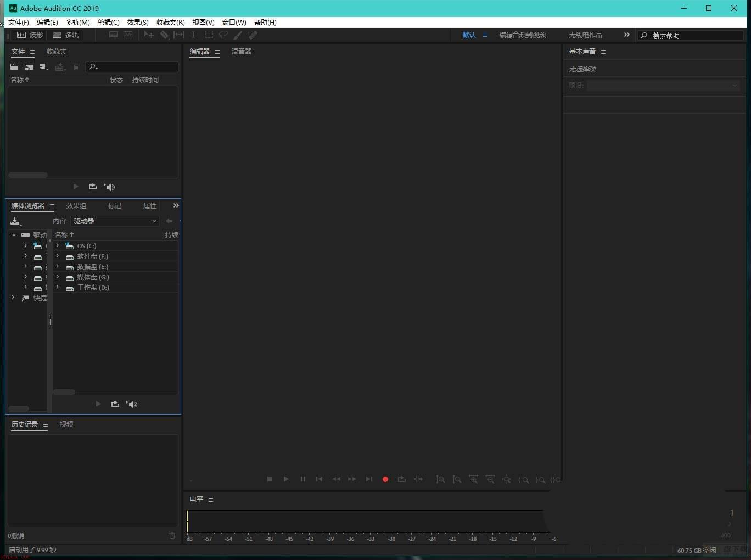Select 编辑音频到视频 workspace
This screenshot has height=560, width=751.
point(523,35)
